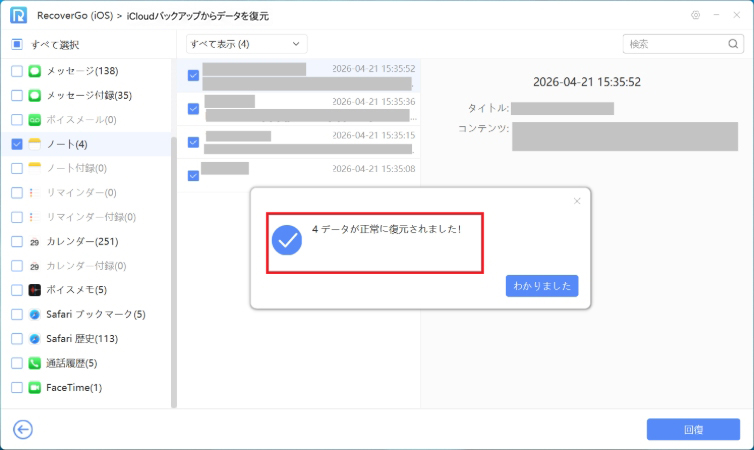Toggle the すべて選択 checkbox
The width and height of the screenshot is (754, 450).
[x=17, y=44]
